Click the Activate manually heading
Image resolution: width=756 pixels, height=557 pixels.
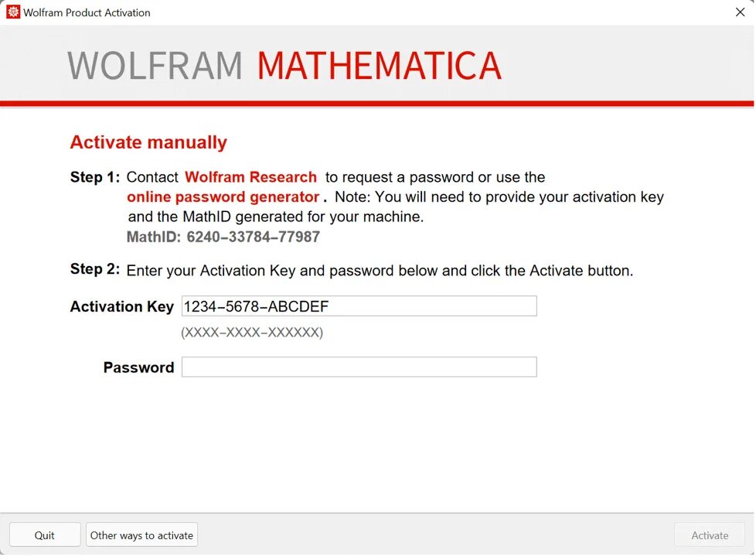tap(148, 142)
